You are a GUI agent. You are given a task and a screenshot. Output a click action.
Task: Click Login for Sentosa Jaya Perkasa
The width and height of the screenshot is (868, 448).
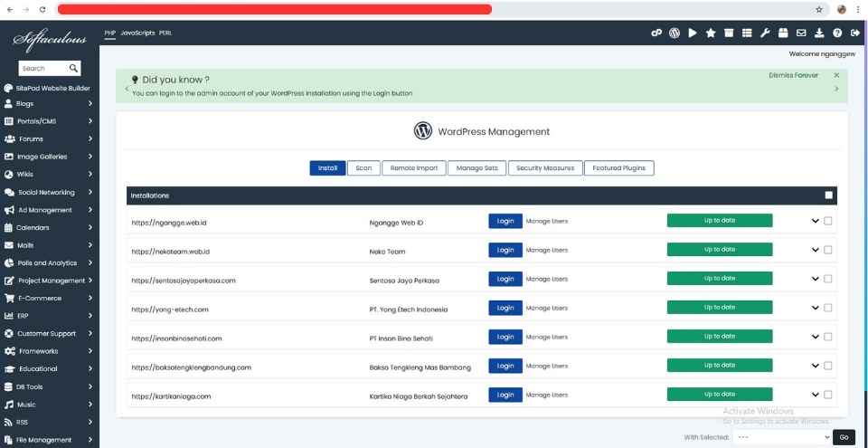[x=505, y=279]
